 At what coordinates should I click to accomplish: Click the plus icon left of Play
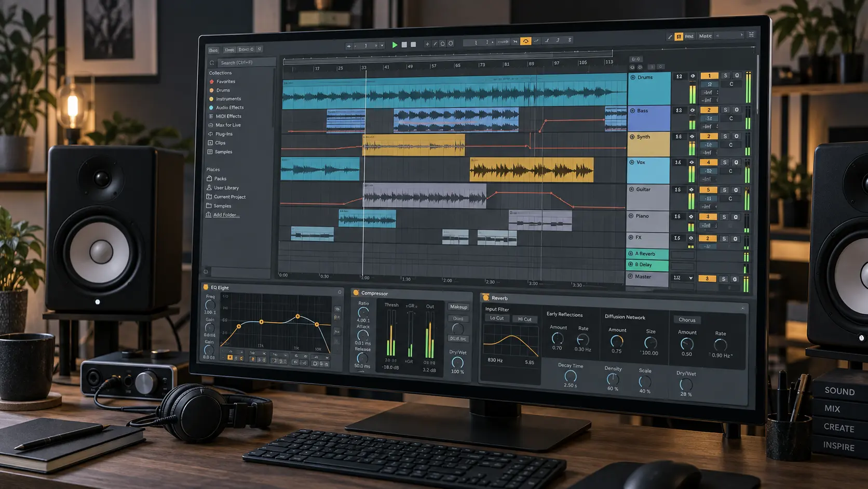[x=349, y=46]
